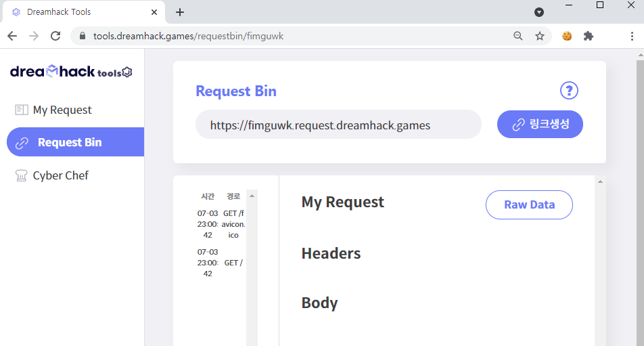Click the 경로 column header
This screenshot has height=346, width=644.
(233, 196)
